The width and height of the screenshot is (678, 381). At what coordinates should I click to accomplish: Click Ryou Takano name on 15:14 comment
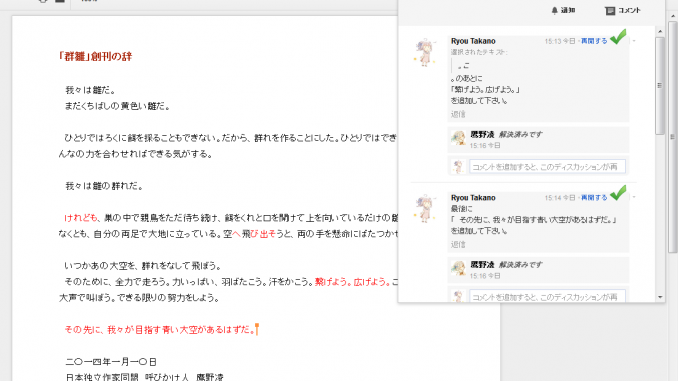[x=473, y=198]
